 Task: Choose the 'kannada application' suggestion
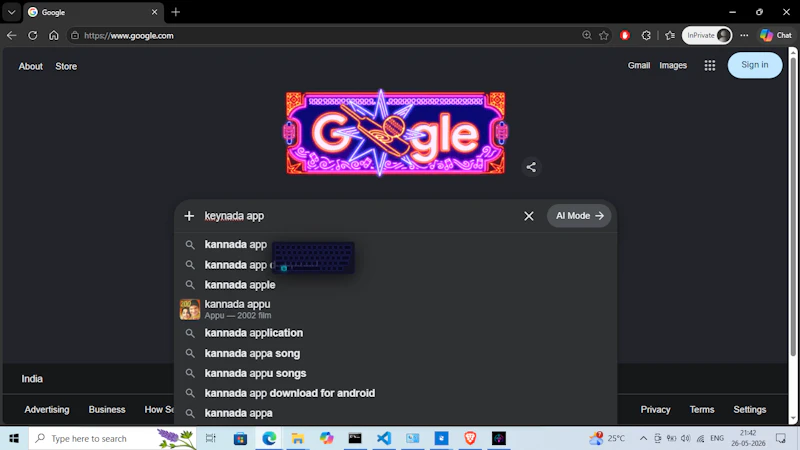pyautogui.click(x=395, y=333)
